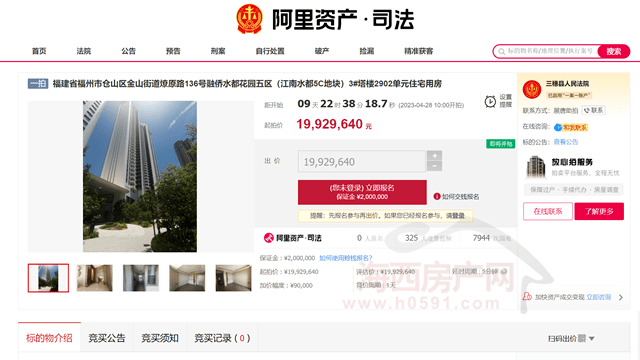Focus the search box for auction items

[549, 51]
